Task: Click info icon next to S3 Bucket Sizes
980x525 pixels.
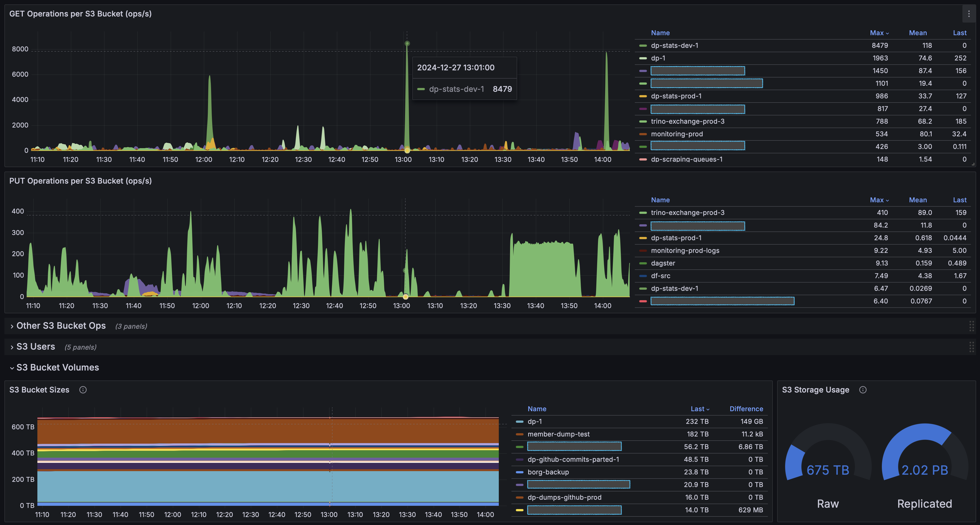Action: pos(83,389)
